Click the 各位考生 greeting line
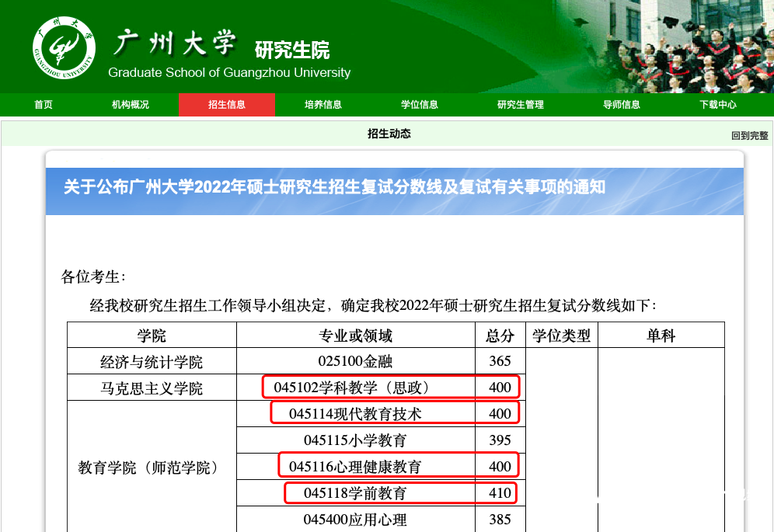774x532 pixels. (92, 276)
